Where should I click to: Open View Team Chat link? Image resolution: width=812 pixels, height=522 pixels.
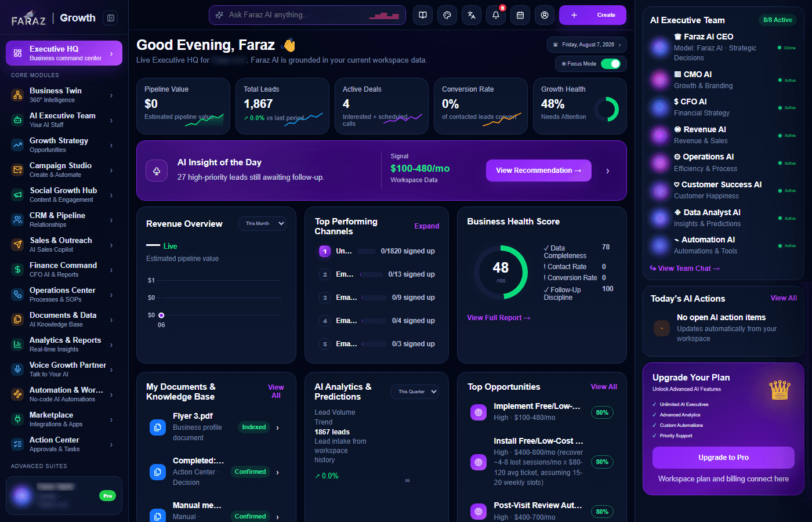pos(685,269)
